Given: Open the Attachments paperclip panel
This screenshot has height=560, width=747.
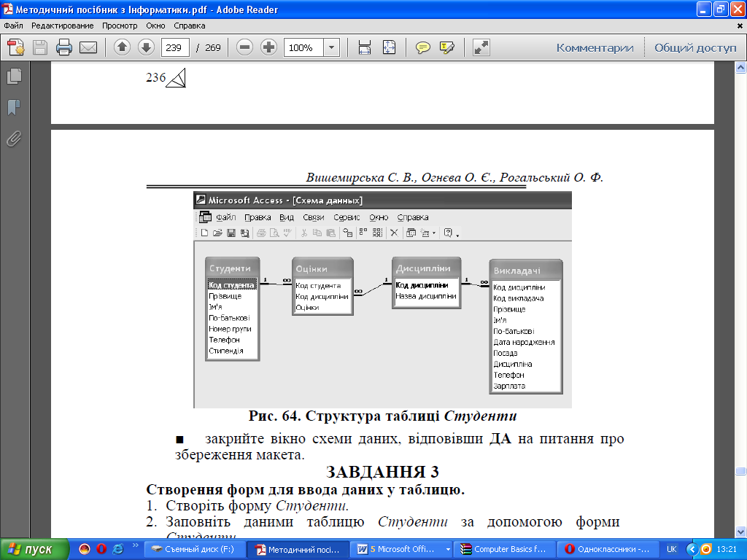Looking at the screenshot, I should point(15,139).
